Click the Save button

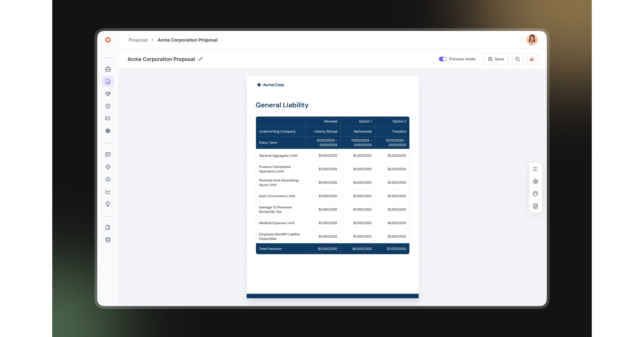(496, 59)
